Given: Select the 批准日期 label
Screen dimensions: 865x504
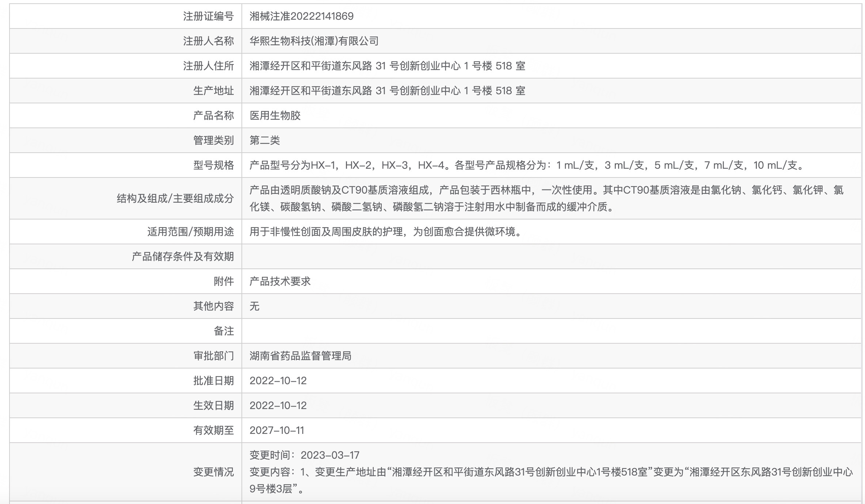Looking at the screenshot, I should tap(213, 381).
